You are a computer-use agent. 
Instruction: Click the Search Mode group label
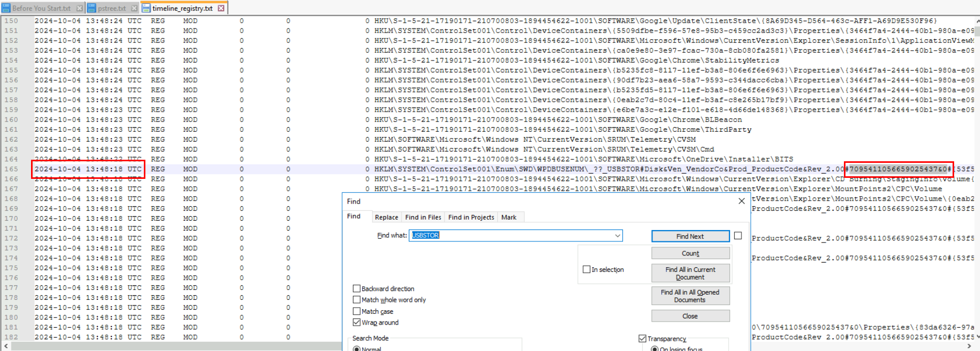pos(370,338)
